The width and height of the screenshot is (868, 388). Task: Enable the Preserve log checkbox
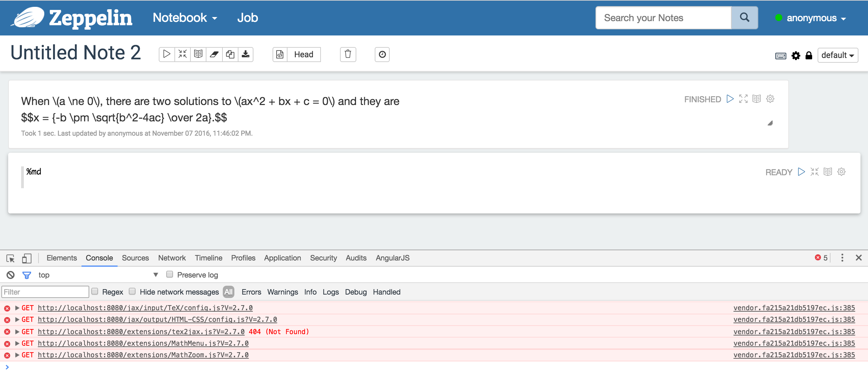[170, 274]
